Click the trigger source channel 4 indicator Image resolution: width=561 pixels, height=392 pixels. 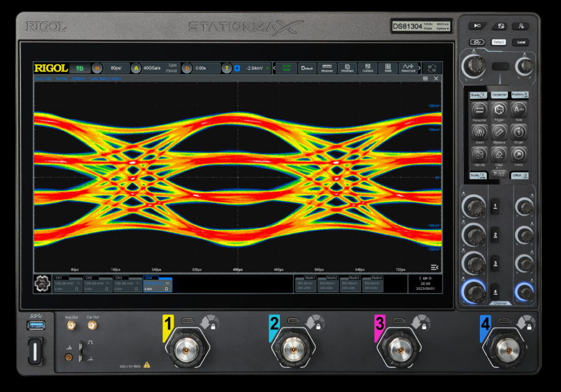click(x=237, y=68)
